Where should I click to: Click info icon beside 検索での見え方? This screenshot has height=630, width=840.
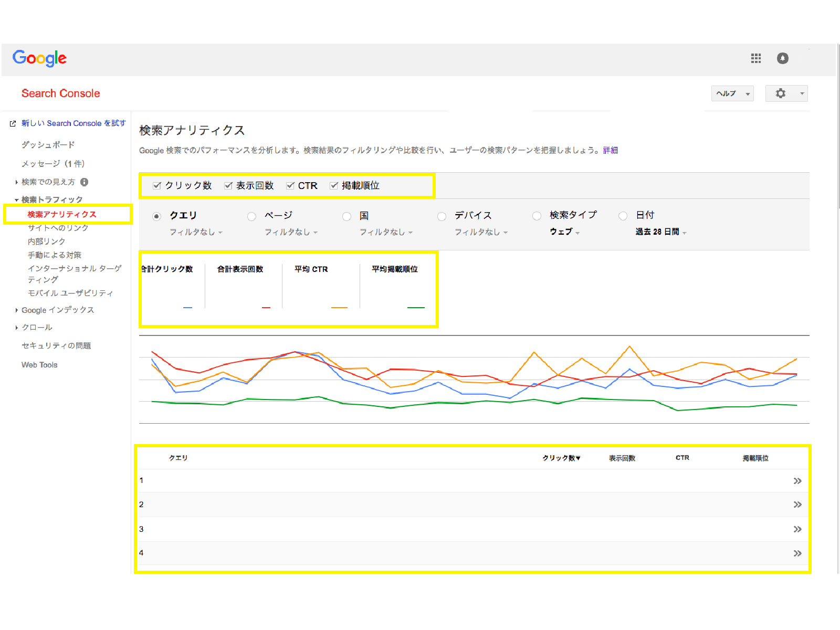84,182
